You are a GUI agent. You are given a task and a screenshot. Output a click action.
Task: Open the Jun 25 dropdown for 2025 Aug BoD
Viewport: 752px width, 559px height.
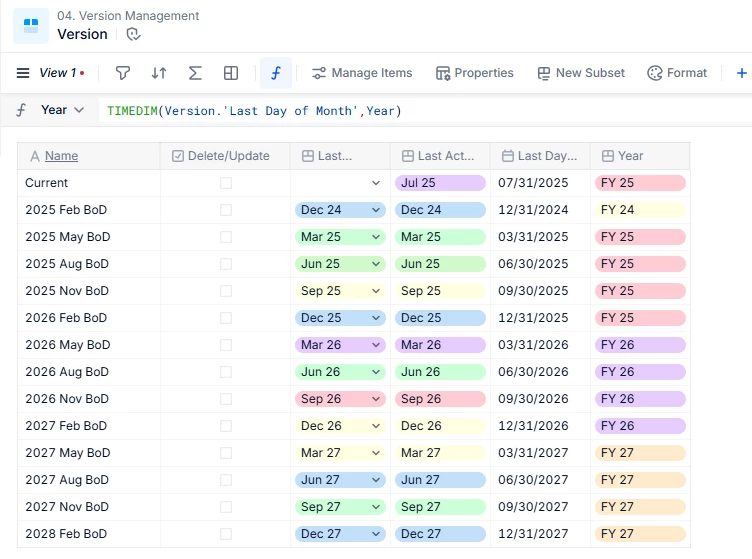pos(340,264)
